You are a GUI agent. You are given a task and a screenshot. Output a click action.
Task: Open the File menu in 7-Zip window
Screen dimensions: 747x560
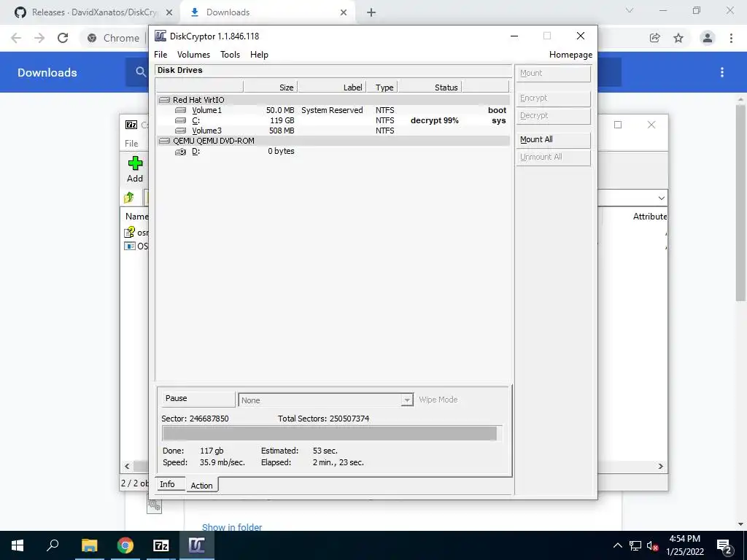point(131,144)
